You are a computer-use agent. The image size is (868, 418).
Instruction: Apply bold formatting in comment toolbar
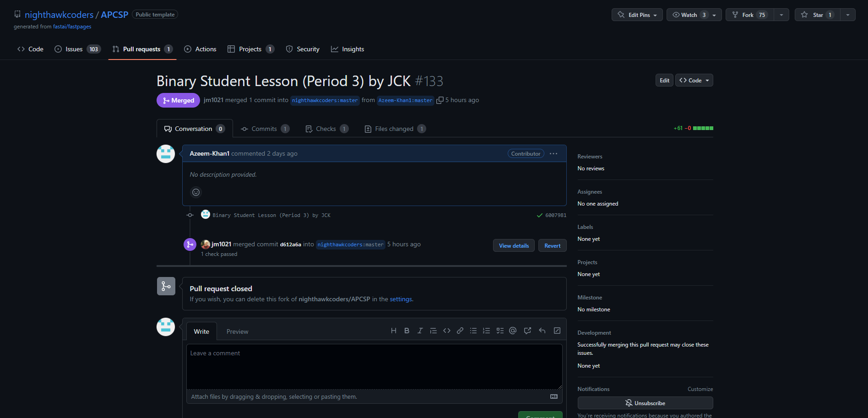(407, 331)
